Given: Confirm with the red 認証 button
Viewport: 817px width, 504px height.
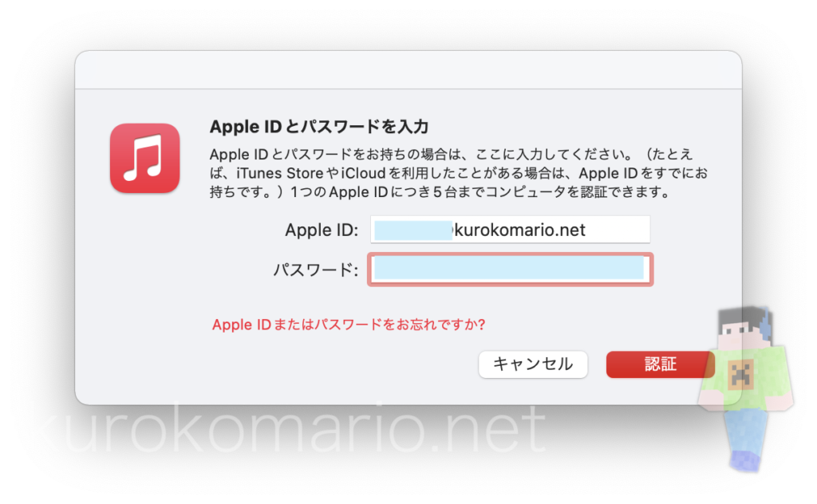Looking at the screenshot, I should pos(660,364).
